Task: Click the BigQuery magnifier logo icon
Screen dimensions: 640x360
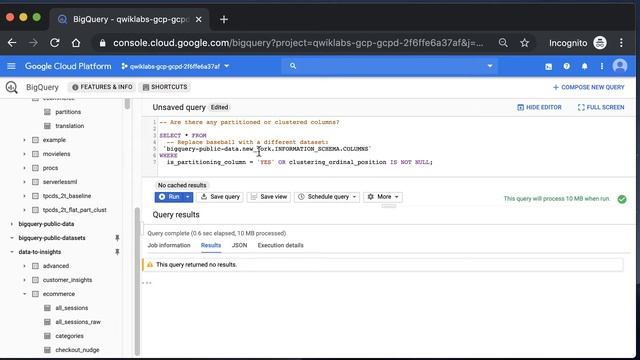Action: pyautogui.click(x=11, y=87)
